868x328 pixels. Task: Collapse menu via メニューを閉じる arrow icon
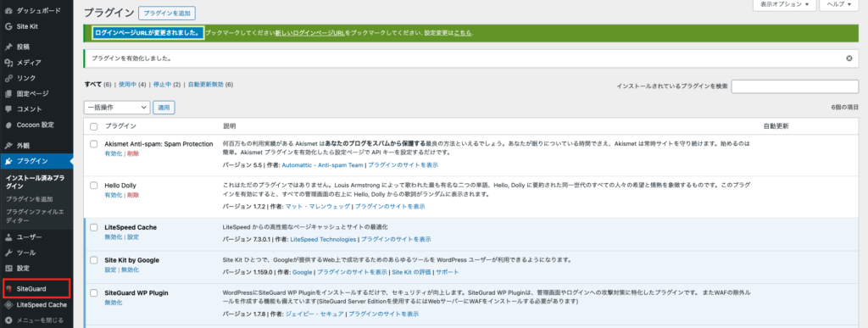point(8,320)
